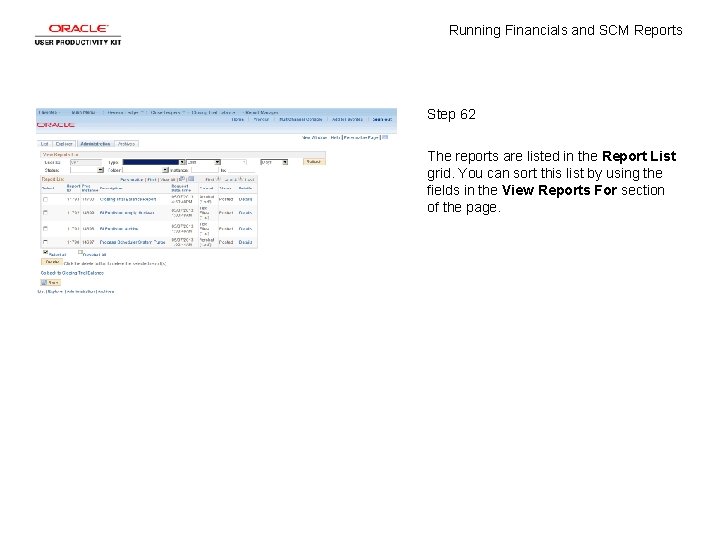Image resolution: width=720 pixels, height=540 pixels.
Task: Click the Personalize link in Report List
Action: (132, 180)
